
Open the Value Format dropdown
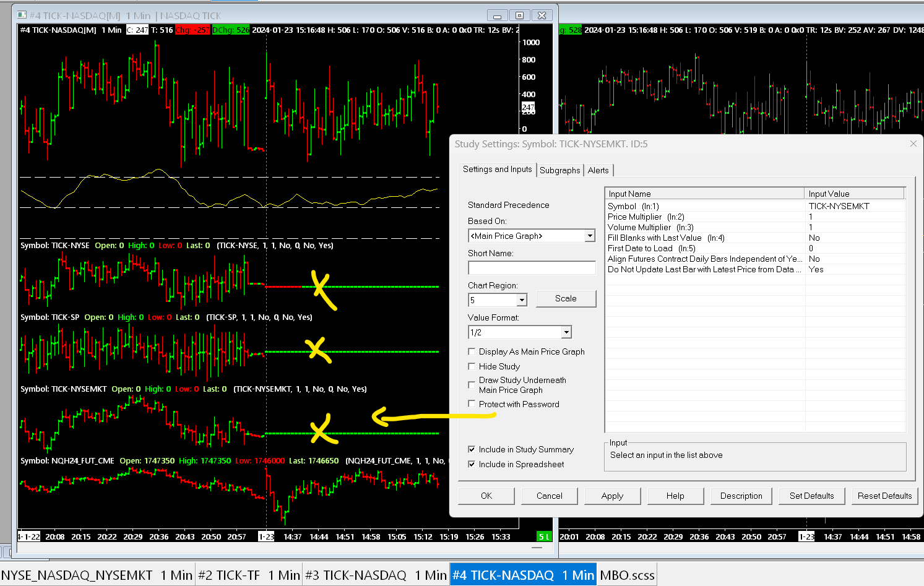[566, 332]
